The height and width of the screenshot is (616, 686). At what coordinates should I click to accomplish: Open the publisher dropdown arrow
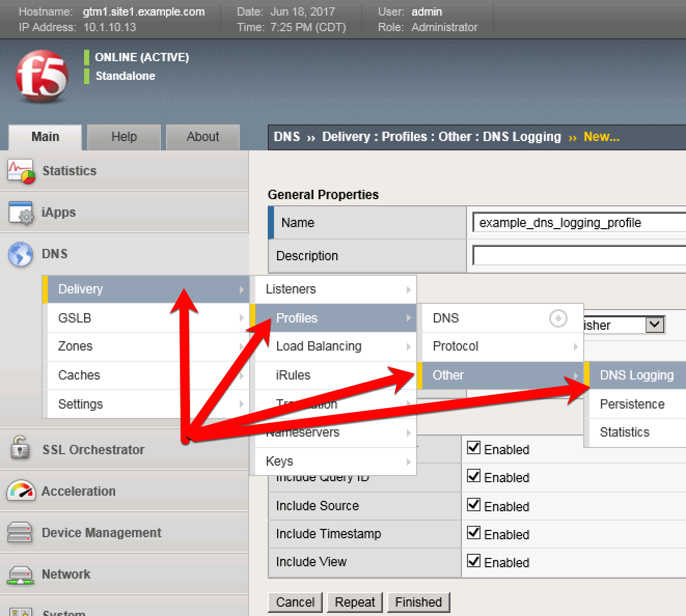655,325
